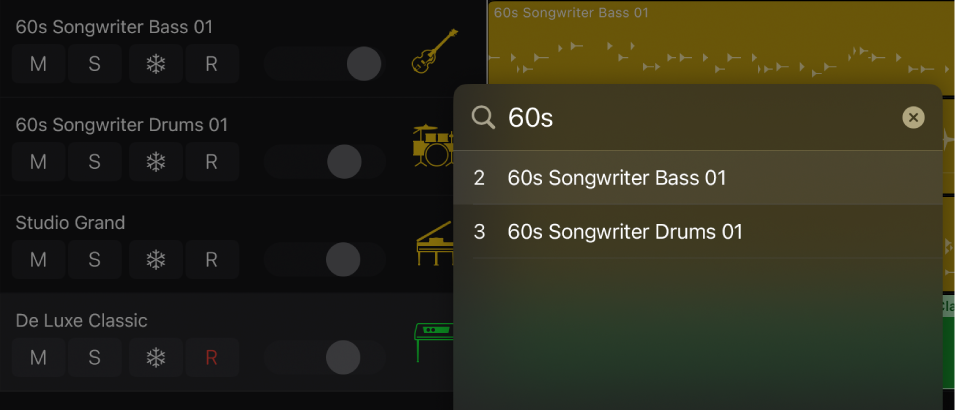Viewport: 955px width, 412px height.
Task: Mute the 60s Songwriter Bass 01 track
Action: 38,64
